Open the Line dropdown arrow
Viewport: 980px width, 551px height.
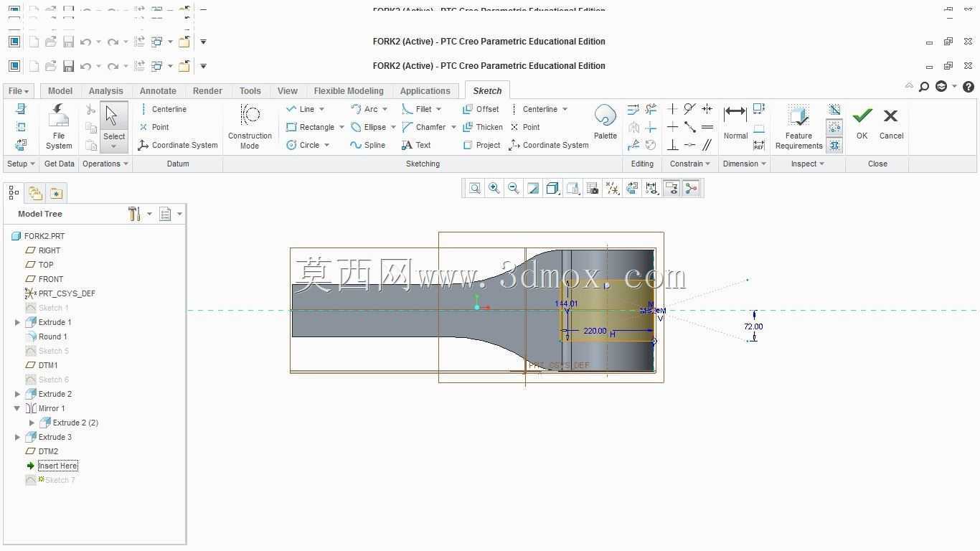(x=321, y=109)
